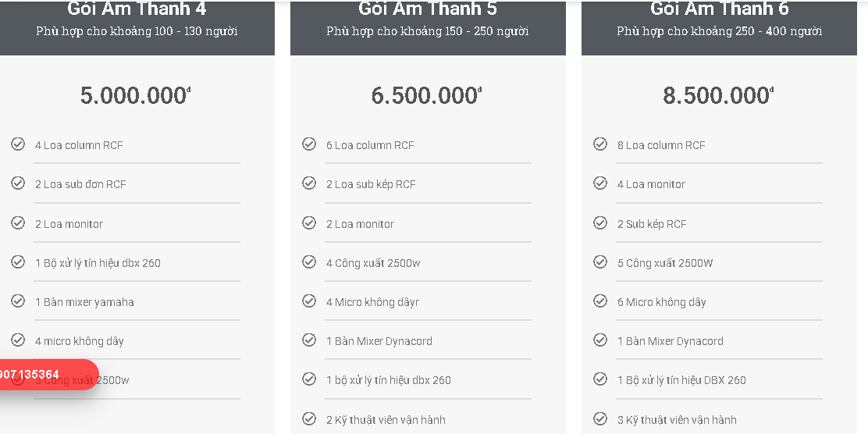Screen dimensions: 868x434
Task: Click check icon next to 2 Kỹ thuật viên vận hành
Action: point(309,419)
